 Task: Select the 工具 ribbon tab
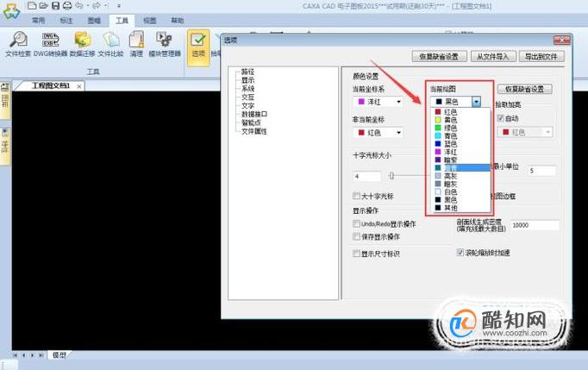(x=122, y=20)
